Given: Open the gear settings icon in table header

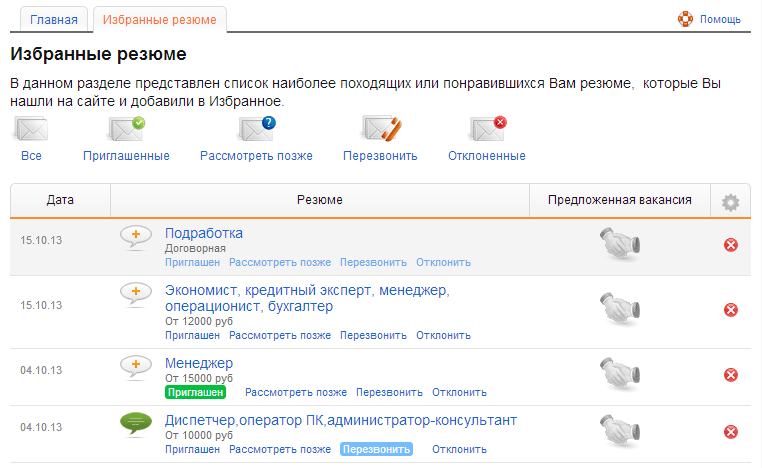Looking at the screenshot, I should click(730, 202).
